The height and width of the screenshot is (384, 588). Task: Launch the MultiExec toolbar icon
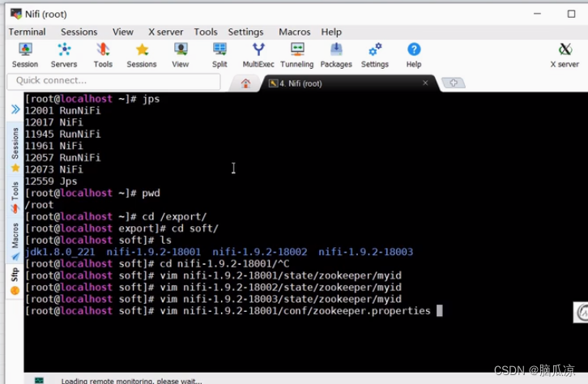tap(258, 55)
